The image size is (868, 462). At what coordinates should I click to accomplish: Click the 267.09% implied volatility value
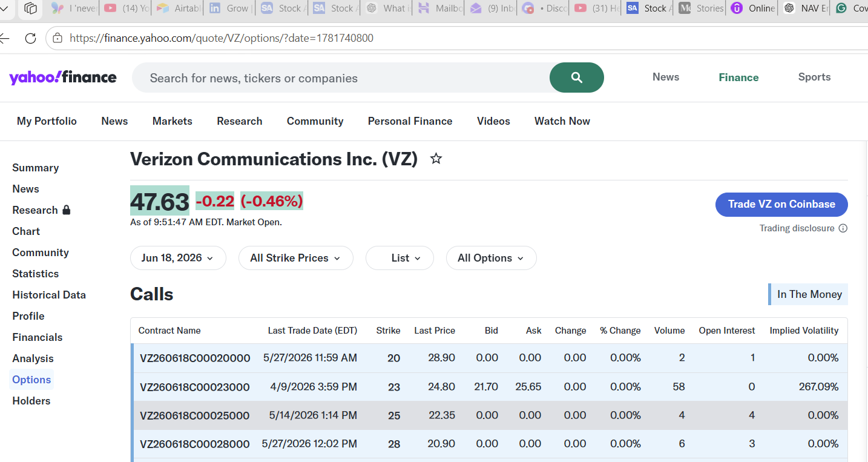click(819, 387)
